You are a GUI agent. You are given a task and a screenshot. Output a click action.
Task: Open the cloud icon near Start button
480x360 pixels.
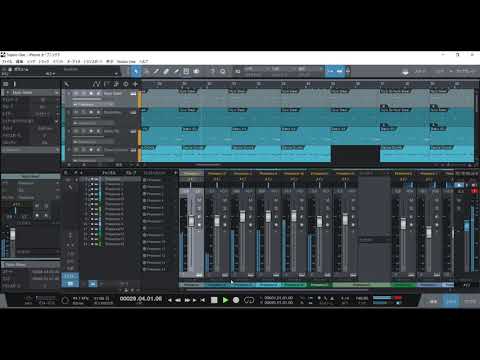tap(405, 72)
